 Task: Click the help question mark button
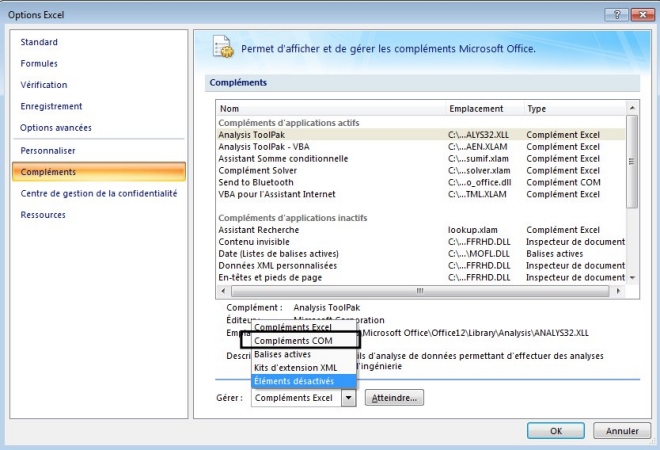(617, 15)
